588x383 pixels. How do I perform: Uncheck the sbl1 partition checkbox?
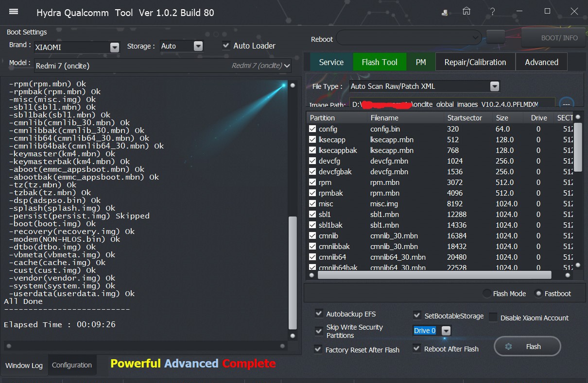click(x=312, y=214)
